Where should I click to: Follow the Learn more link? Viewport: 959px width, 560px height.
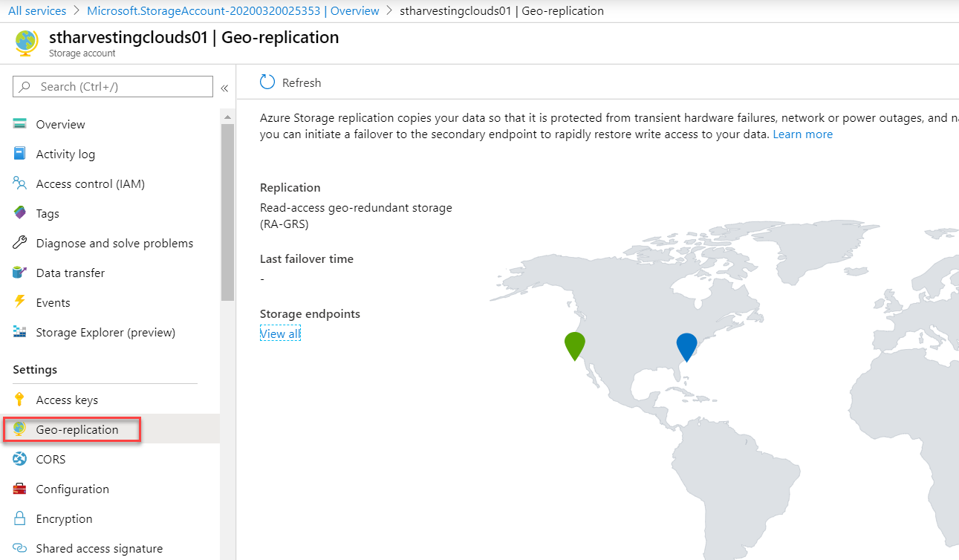[803, 134]
